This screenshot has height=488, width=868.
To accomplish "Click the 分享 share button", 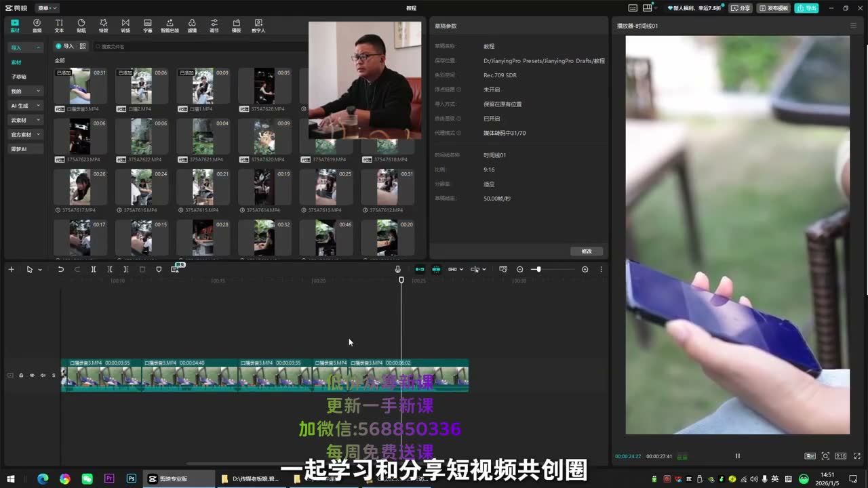I will point(741,8).
